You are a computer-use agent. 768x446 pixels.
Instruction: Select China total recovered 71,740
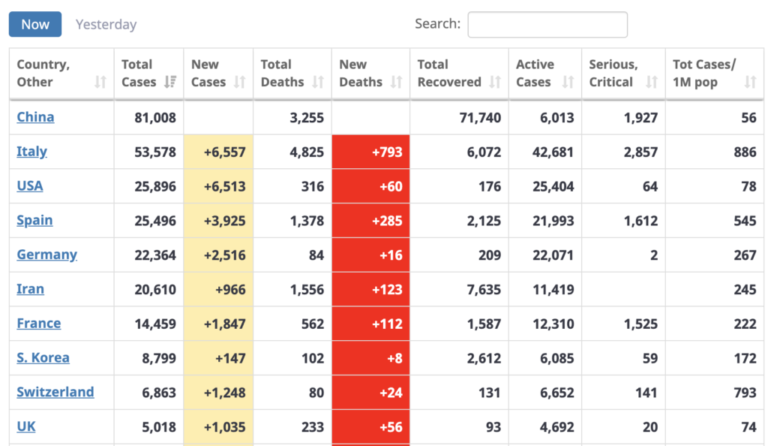[x=480, y=117]
